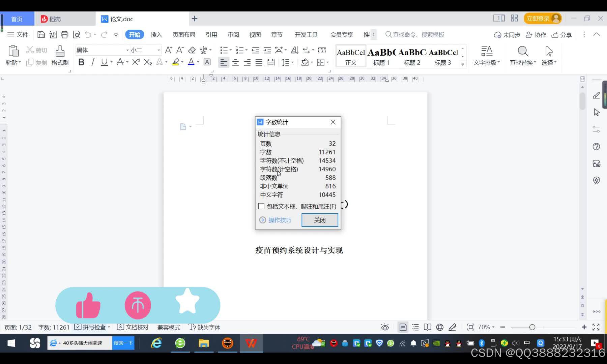Select the highlight color tool
Viewport: 607px width, 364px height.
click(x=175, y=62)
